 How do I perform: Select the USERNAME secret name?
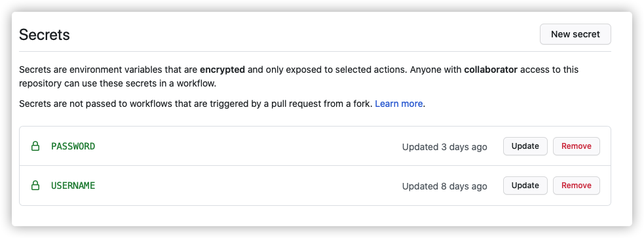(73, 186)
